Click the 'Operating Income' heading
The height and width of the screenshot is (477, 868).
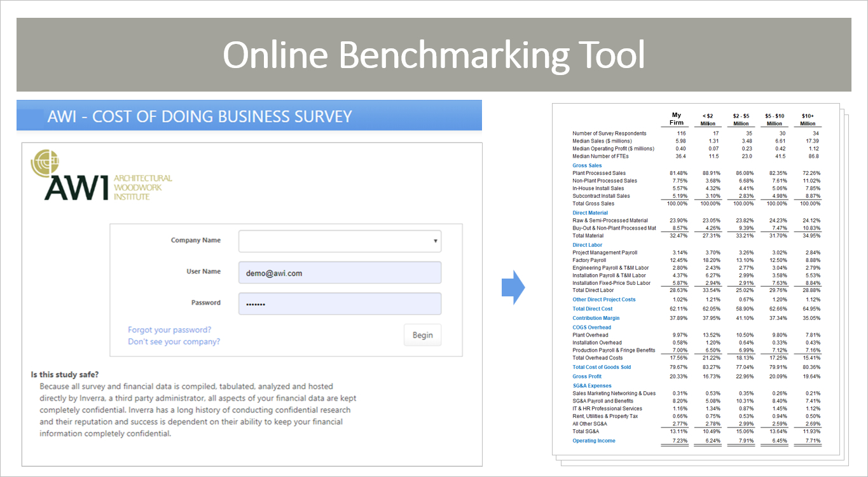pyautogui.click(x=594, y=441)
